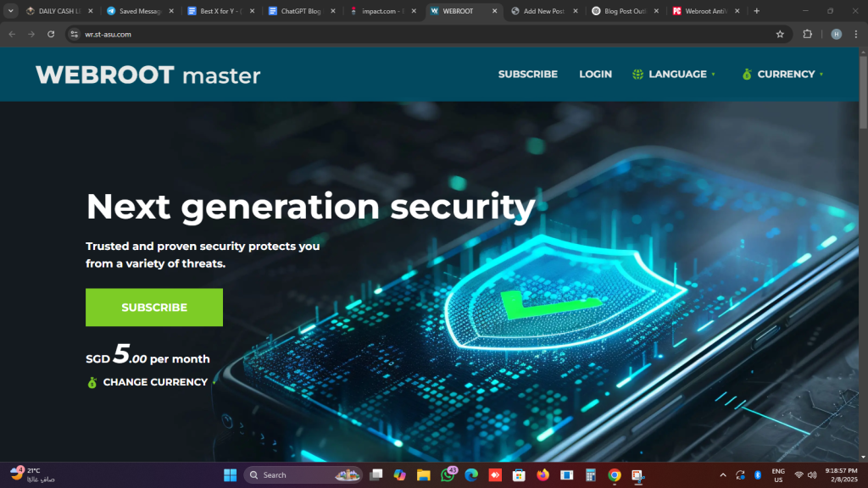Screen dimensions: 868x488
Task: Open Microsoft Store from the taskbar
Action: point(519,474)
